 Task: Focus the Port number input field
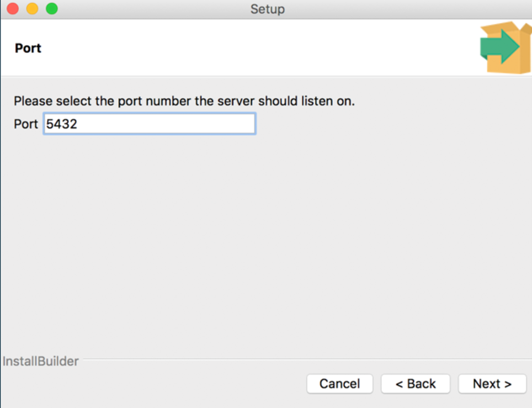click(x=149, y=124)
